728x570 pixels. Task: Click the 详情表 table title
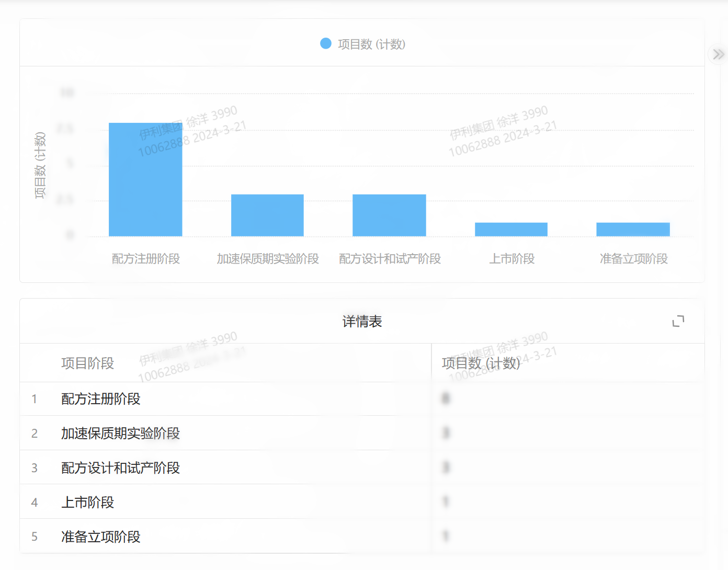pos(362,322)
